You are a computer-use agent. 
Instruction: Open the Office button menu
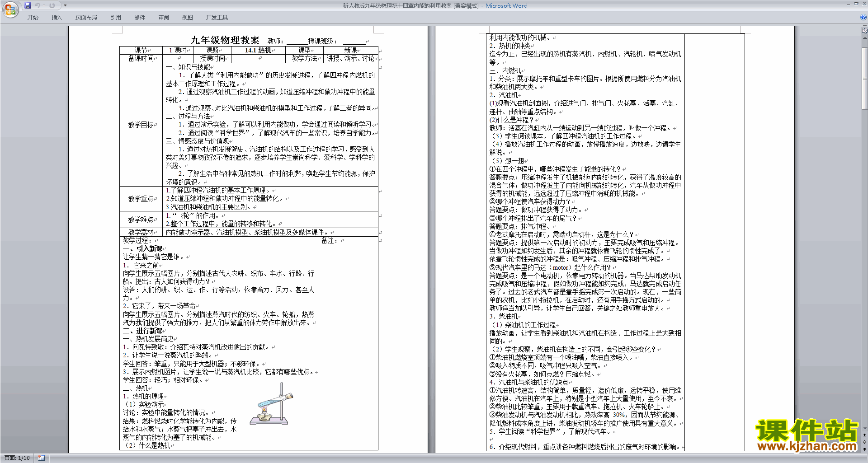10,9
